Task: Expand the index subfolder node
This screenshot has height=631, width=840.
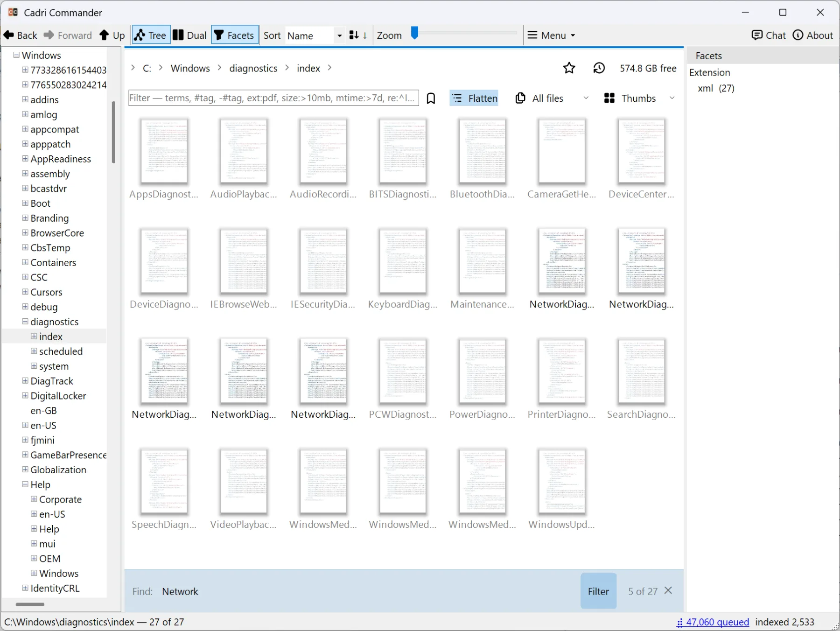Action: pyautogui.click(x=34, y=336)
